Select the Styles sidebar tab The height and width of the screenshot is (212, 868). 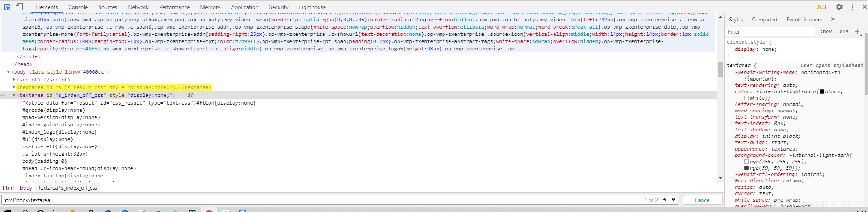(x=736, y=20)
